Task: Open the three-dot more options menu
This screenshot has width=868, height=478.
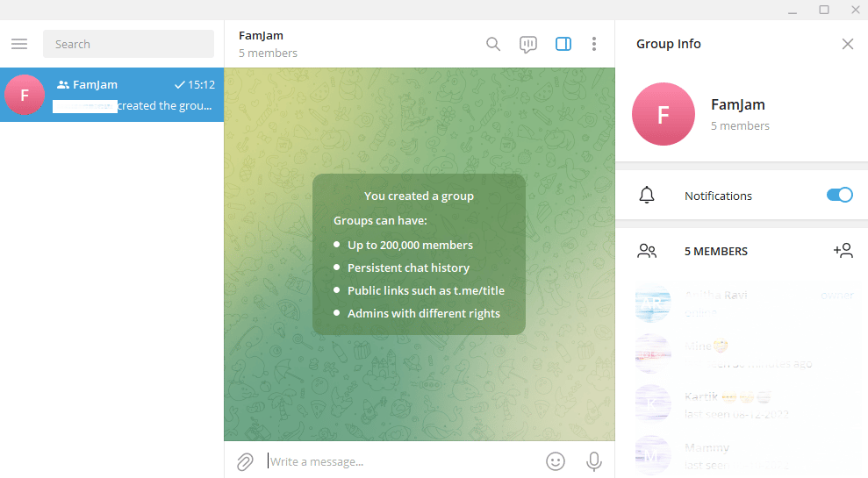Action: click(x=594, y=44)
